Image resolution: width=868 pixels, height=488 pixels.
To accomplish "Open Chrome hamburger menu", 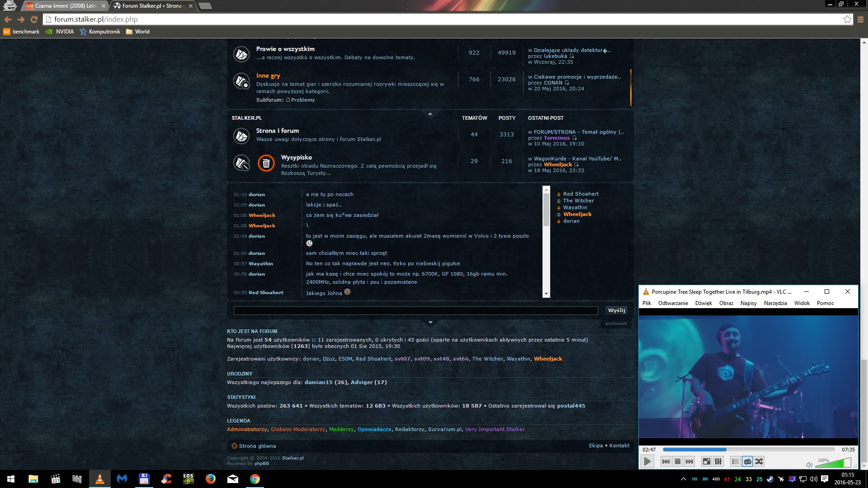I will 860,19.
